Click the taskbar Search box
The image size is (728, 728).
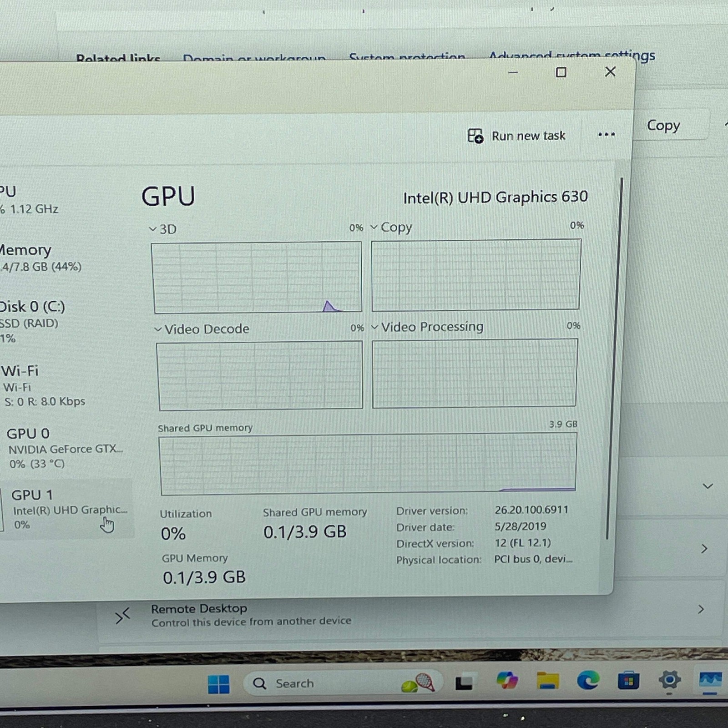343,683
